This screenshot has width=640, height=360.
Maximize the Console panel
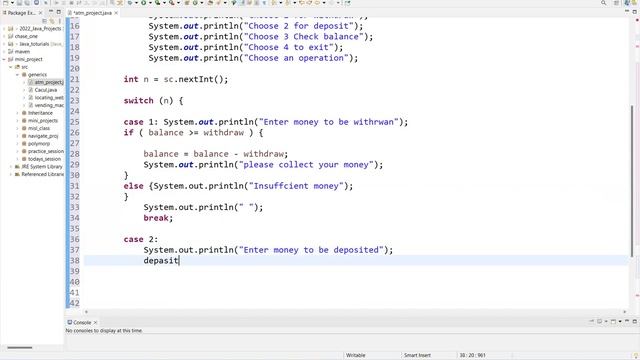pos(635,322)
